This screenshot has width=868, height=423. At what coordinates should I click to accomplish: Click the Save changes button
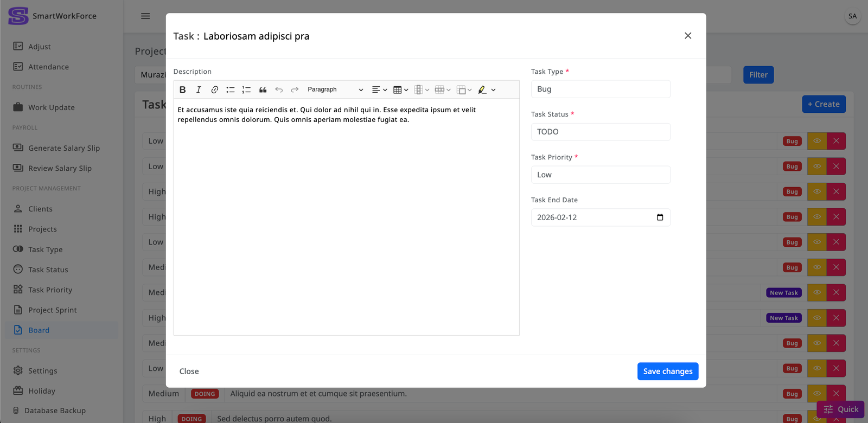coord(667,371)
